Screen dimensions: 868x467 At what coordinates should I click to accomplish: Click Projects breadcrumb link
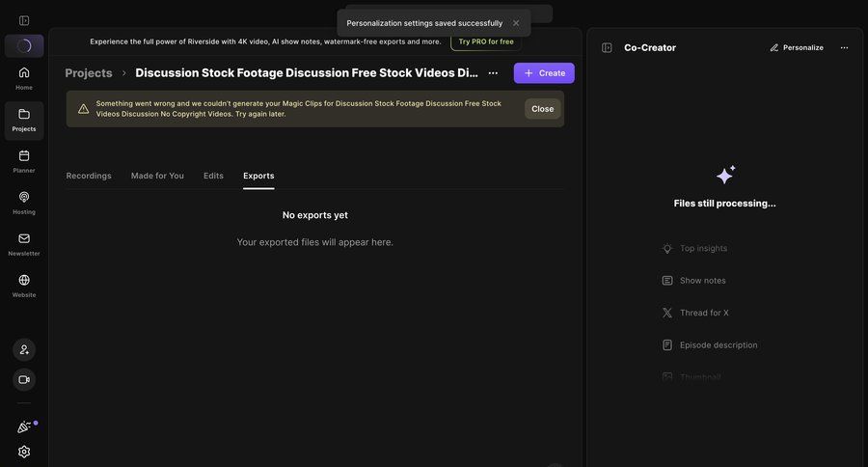[89, 73]
